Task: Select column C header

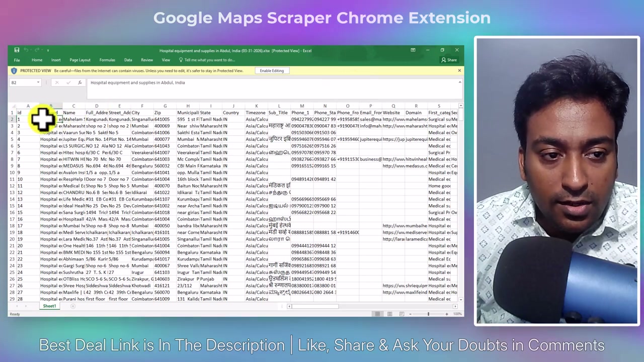Action: coord(73,106)
